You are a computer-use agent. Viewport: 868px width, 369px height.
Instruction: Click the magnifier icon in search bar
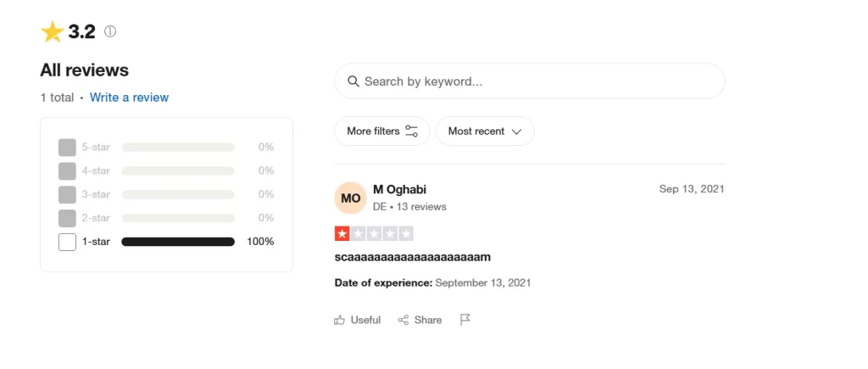(x=353, y=81)
